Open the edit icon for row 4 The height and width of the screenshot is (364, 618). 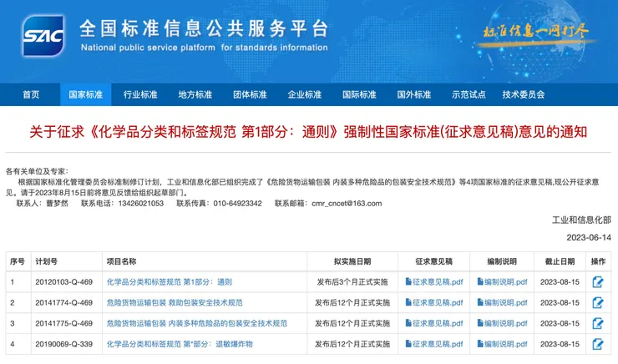pyautogui.click(x=598, y=344)
